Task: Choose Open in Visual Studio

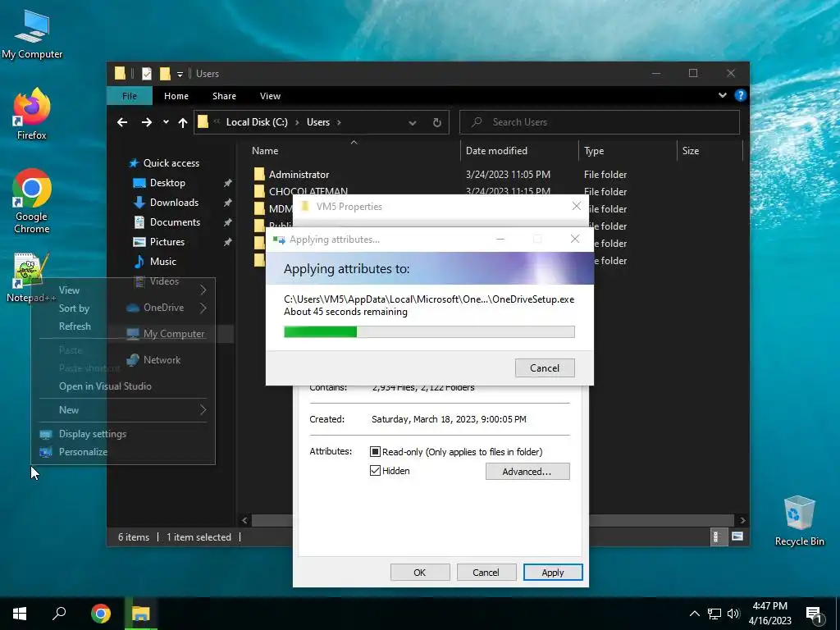Action: 105,386
